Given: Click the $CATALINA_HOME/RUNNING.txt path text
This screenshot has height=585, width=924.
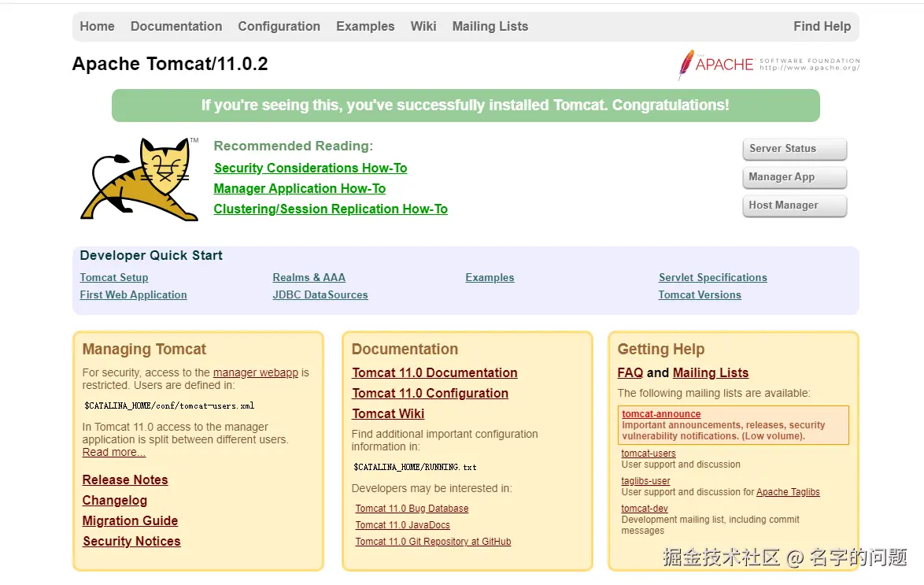Looking at the screenshot, I should (x=415, y=467).
